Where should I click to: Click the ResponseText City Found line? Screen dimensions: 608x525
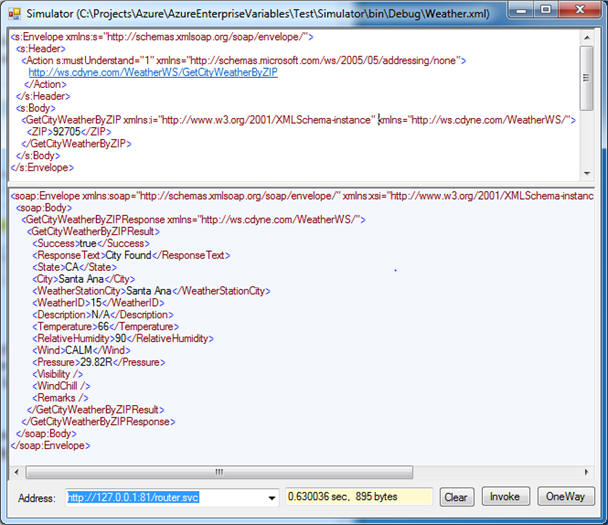(x=131, y=255)
